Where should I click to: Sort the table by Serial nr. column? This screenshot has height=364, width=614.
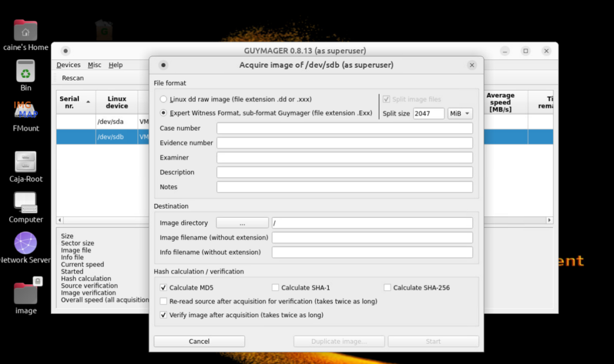pyautogui.click(x=76, y=103)
